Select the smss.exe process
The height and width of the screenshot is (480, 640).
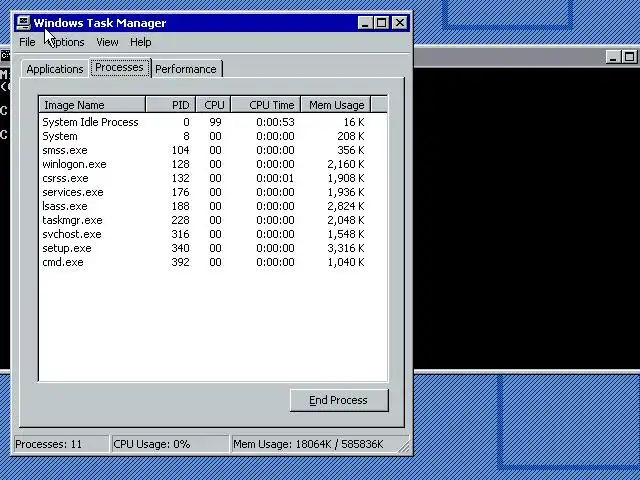point(65,150)
